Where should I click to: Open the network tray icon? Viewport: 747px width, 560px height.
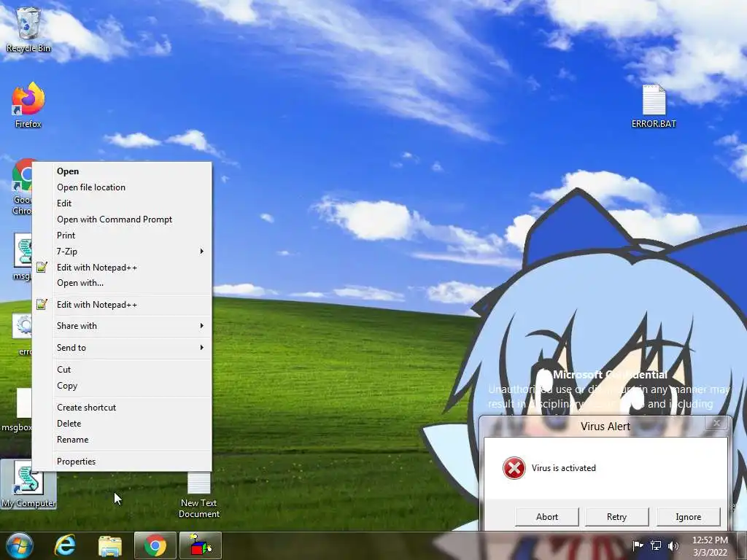(656, 545)
